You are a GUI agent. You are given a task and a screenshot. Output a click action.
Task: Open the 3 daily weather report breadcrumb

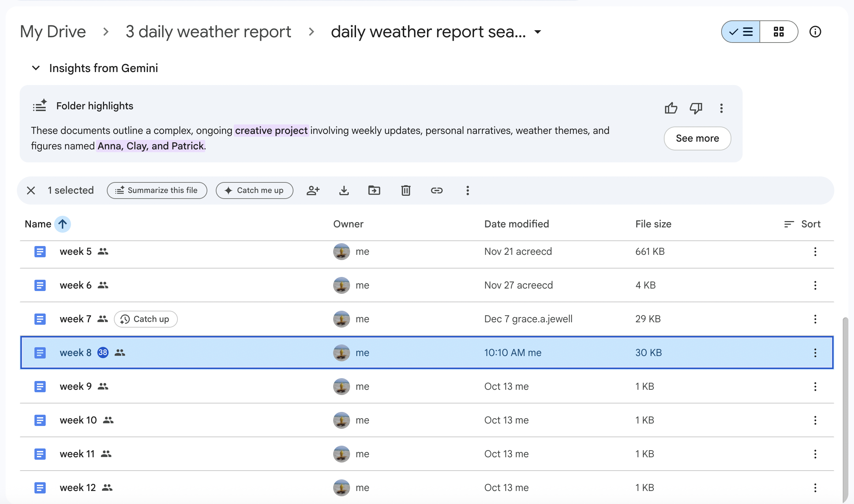coord(208,32)
